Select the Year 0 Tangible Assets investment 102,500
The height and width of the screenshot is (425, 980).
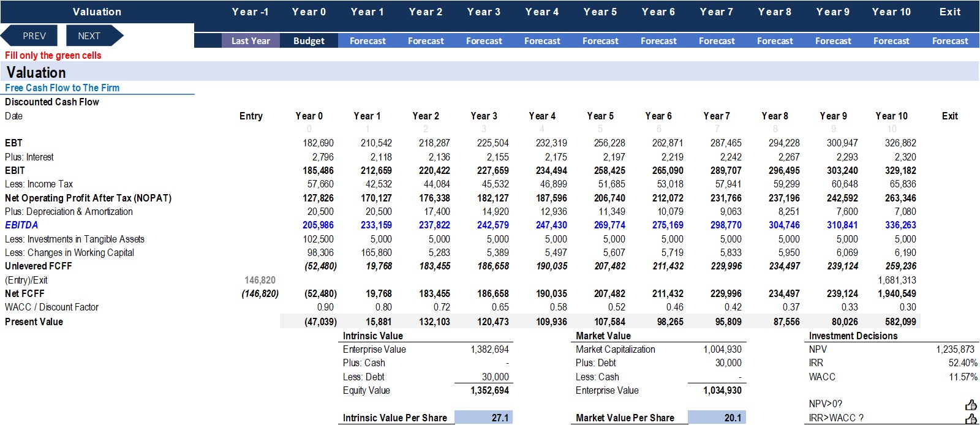click(318, 239)
